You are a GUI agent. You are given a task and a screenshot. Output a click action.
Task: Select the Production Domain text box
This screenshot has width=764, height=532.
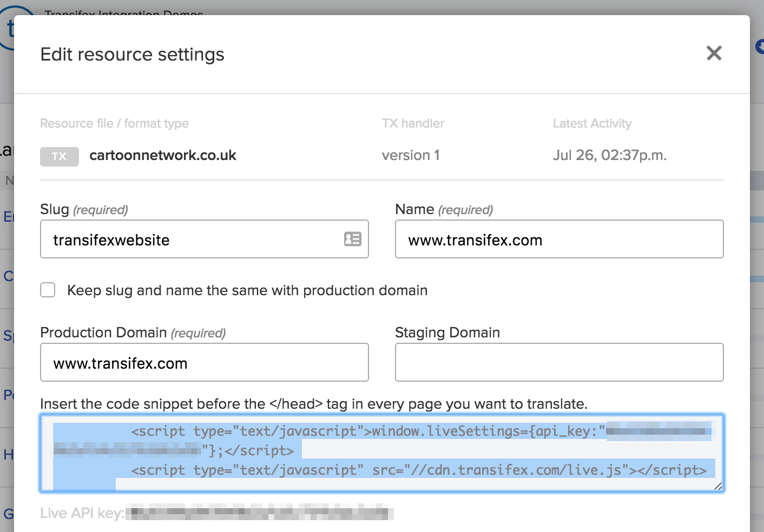pos(204,363)
